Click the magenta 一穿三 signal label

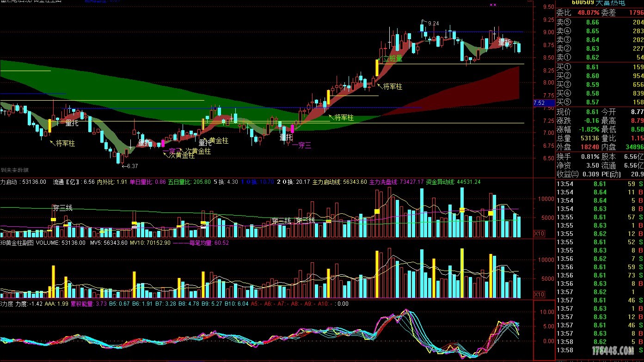[302, 145]
